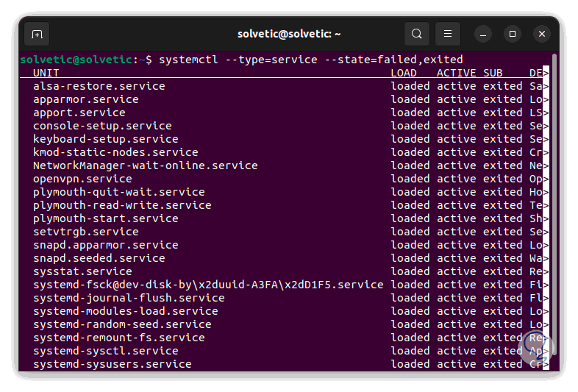
Task: Maximize the terminal window
Action: (x=513, y=34)
